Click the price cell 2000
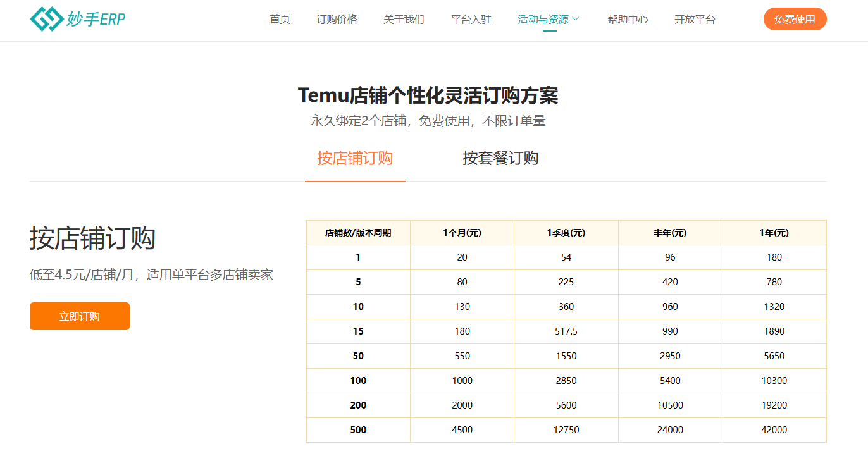The height and width of the screenshot is (449, 868). 462,405
